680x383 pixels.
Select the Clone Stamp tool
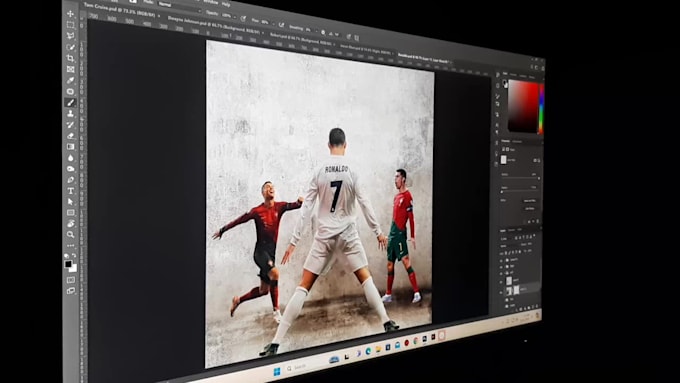coord(70,114)
